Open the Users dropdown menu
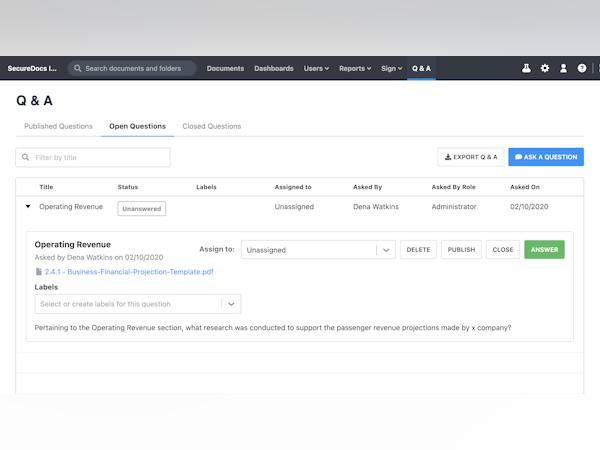Screen dimensions: 600x450 pyautogui.click(x=316, y=68)
